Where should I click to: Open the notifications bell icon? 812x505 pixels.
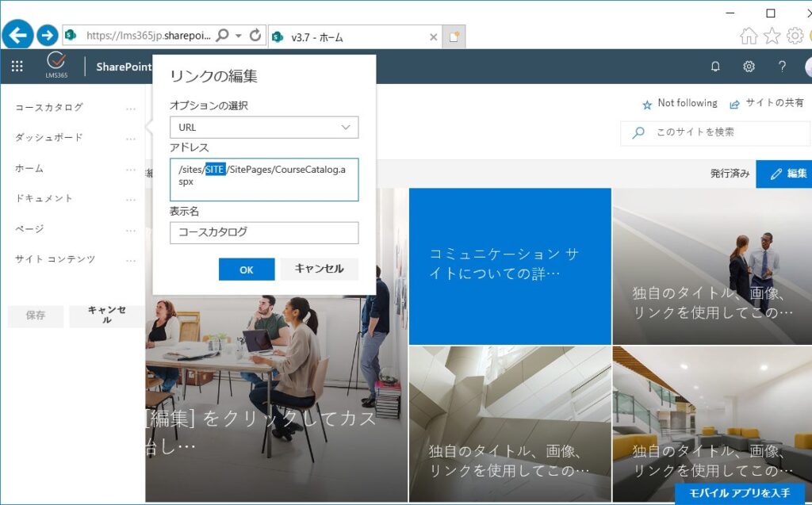[715, 67]
